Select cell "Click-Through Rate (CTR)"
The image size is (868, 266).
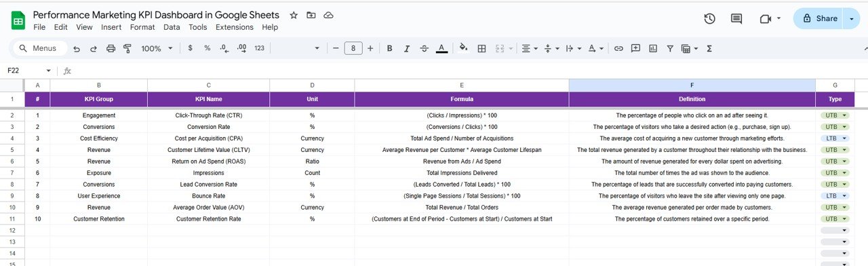point(208,115)
